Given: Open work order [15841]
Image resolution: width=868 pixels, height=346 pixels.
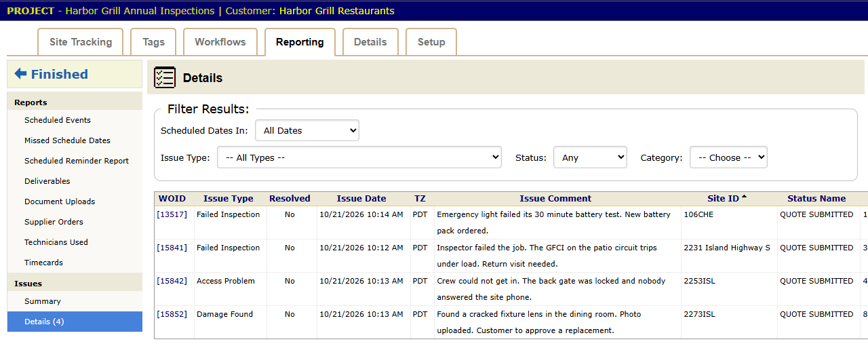Looking at the screenshot, I should click(x=172, y=248).
